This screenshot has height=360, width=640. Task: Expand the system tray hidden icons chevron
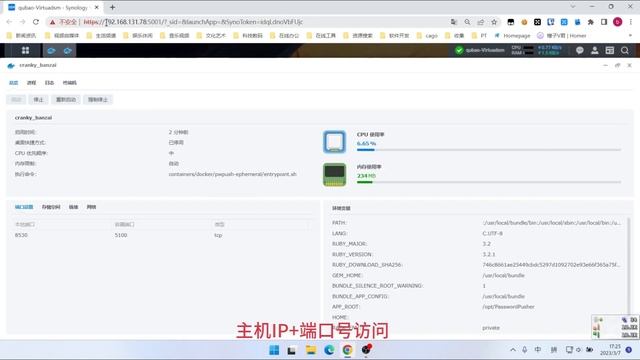click(513, 350)
